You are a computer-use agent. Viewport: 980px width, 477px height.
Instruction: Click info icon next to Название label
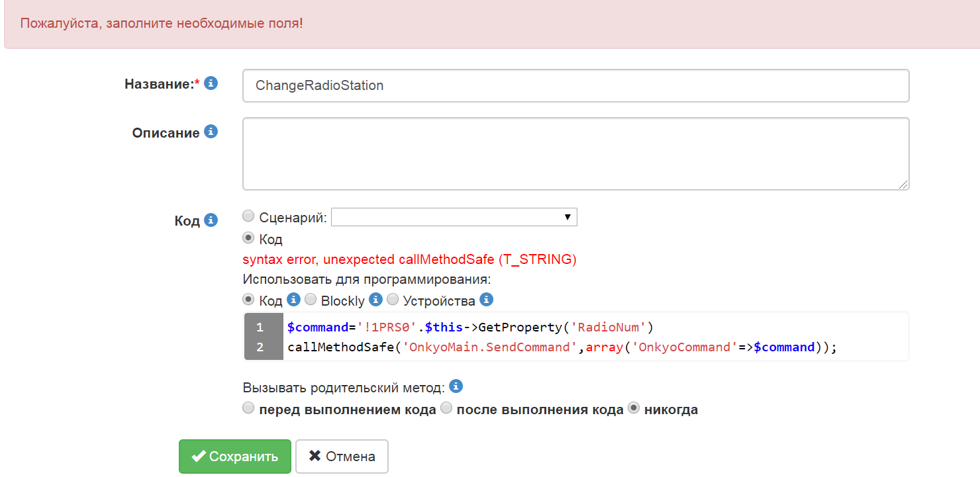211,83
